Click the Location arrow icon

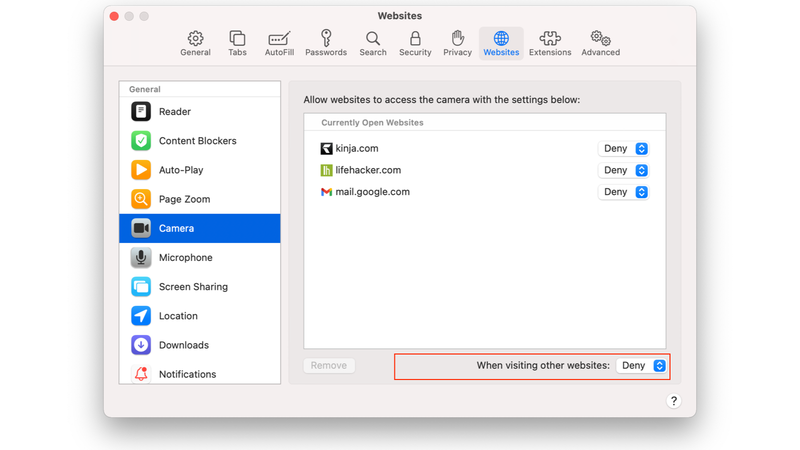141,316
